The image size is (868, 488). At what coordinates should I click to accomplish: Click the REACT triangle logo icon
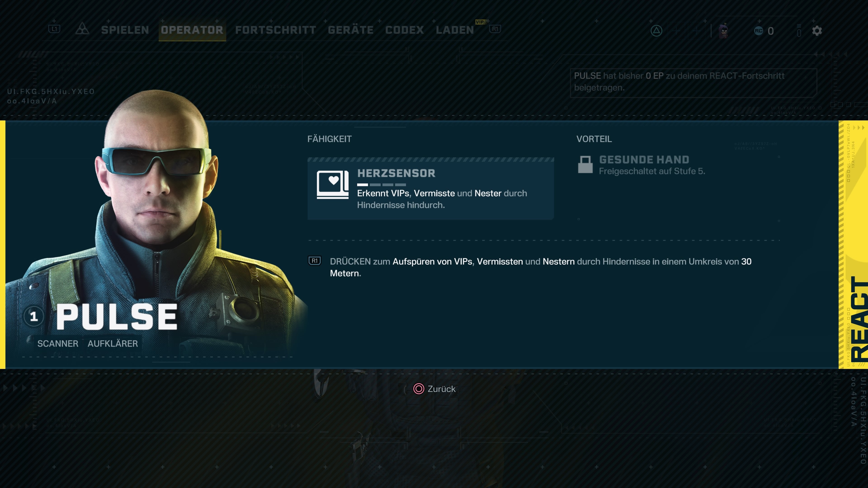click(82, 29)
